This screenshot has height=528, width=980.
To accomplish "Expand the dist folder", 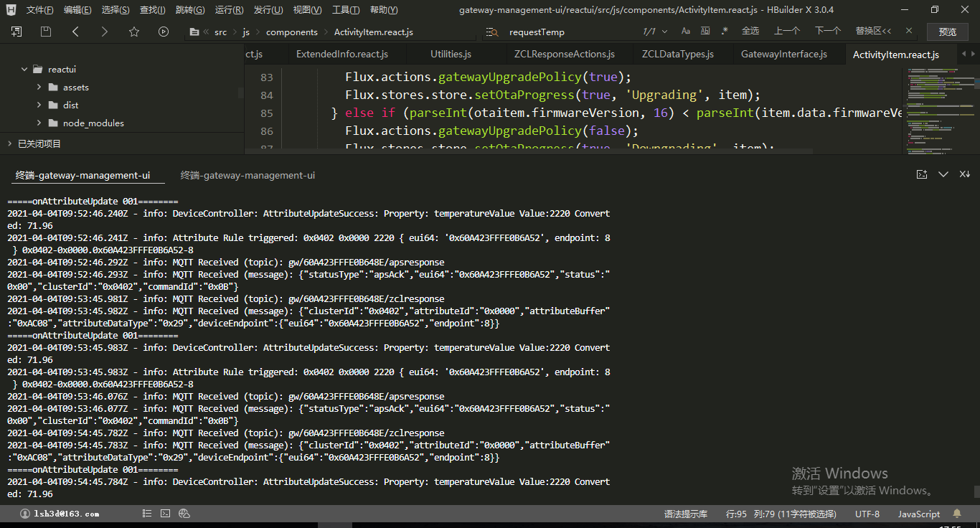I will pyautogui.click(x=39, y=105).
